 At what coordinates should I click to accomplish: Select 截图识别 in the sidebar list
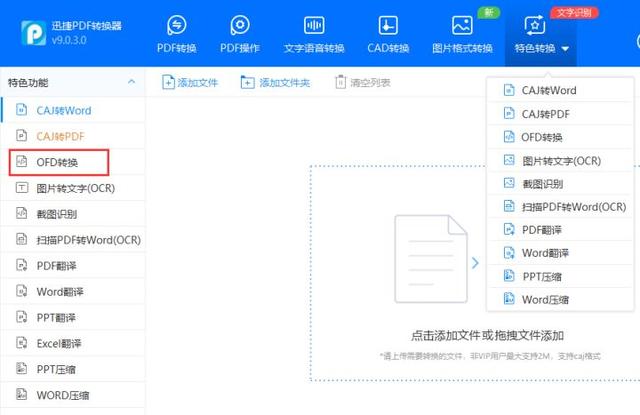coord(73,213)
